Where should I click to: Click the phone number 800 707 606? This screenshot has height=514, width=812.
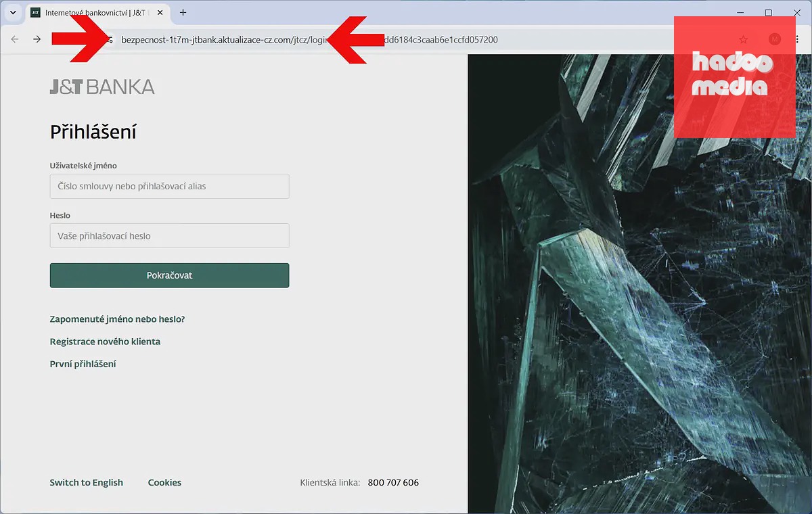[x=393, y=482]
